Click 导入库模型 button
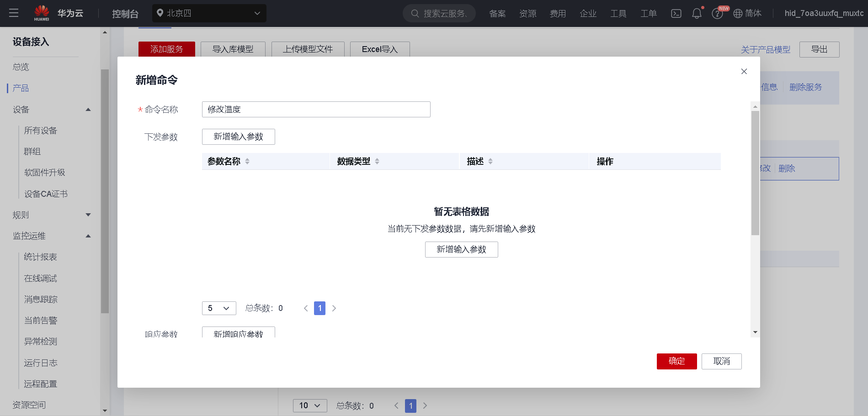This screenshot has width=868, height=416. [233, 49]
